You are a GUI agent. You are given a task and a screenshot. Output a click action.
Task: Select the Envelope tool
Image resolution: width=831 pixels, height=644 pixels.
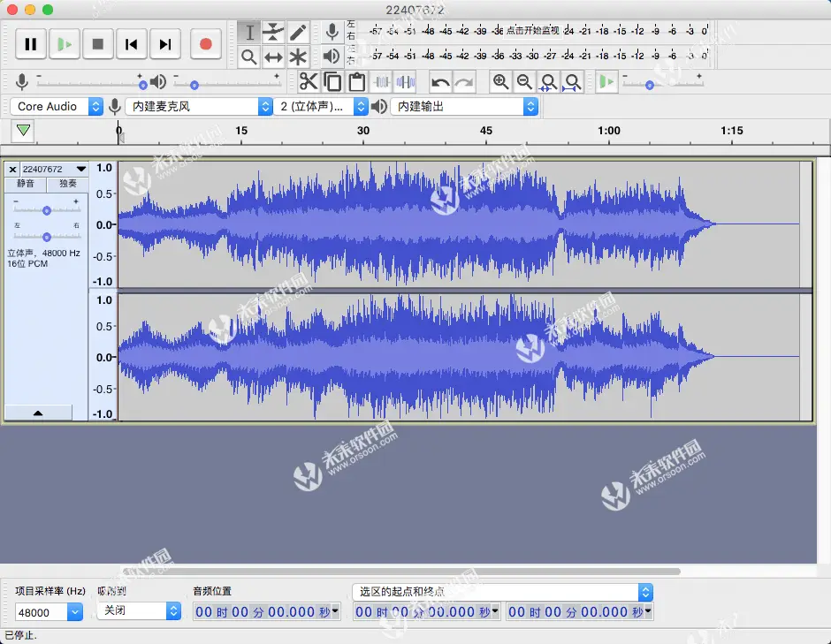pos(273,32)
